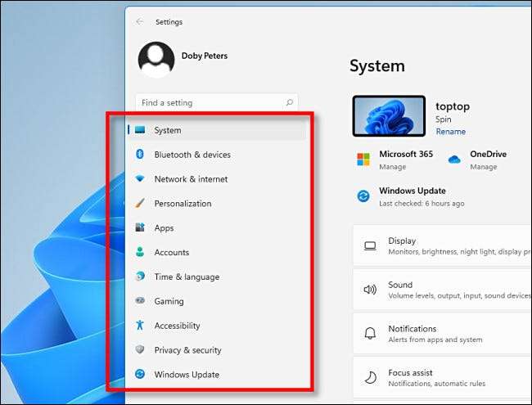Click the Bluetooth & devices icon
The height and width of the screenshot is (405, 532).
coord(139,155)
